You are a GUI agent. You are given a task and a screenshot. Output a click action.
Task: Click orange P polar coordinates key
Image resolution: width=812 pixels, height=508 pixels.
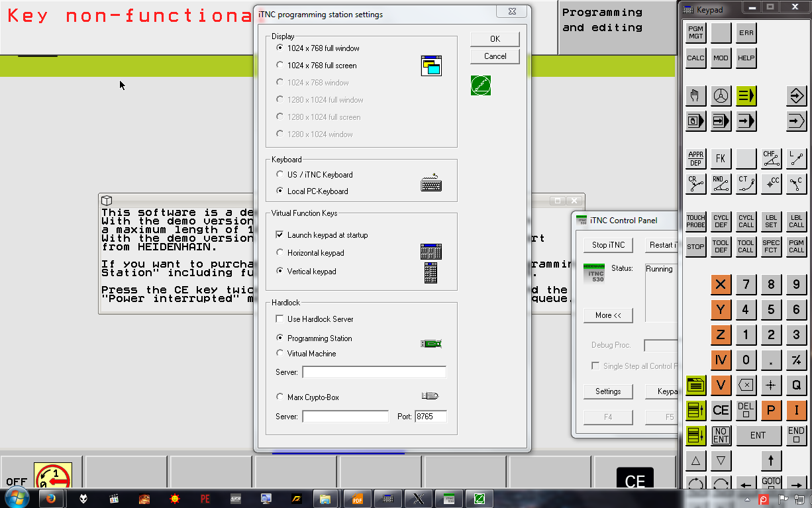[x=771, y=410]
